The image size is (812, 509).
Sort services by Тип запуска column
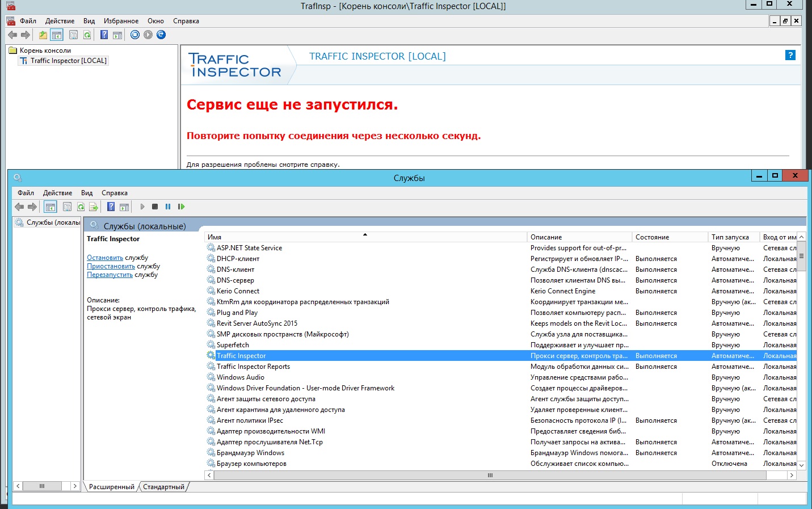(734, 237)
